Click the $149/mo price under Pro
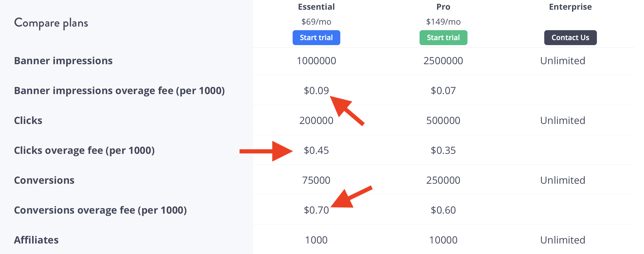The height and width of the screenshot is (254, 644). click(443, 22)
